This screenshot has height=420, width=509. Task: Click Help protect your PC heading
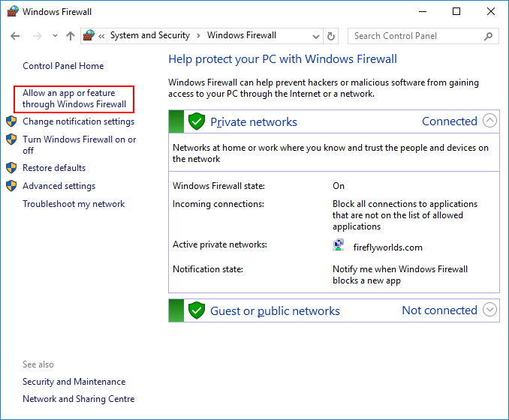(x=282, y=59)
